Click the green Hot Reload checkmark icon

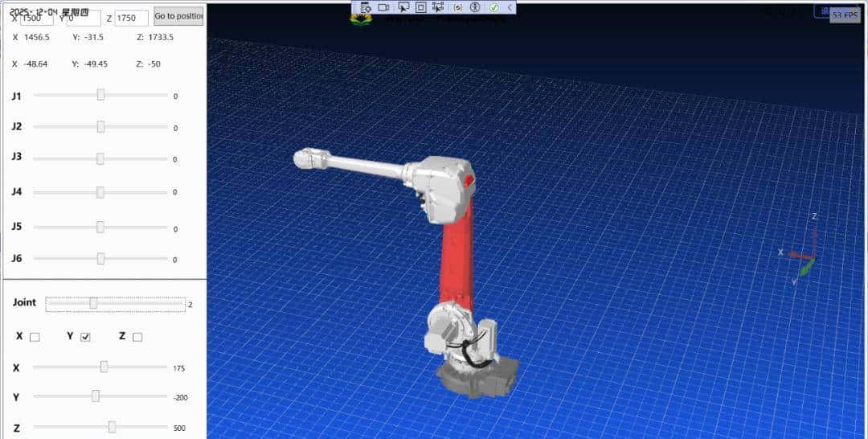pyautogui.click(x=493, y=7)
